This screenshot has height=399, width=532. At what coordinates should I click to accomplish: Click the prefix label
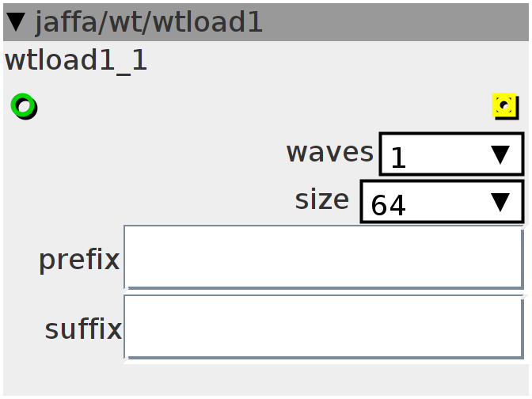pos(79,260)
